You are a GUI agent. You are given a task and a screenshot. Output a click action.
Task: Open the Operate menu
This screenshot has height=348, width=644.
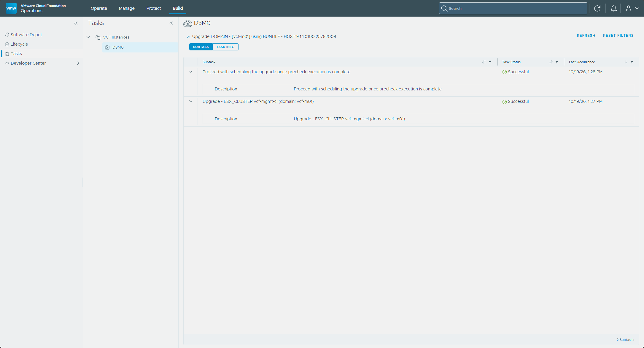pos(99,8)
